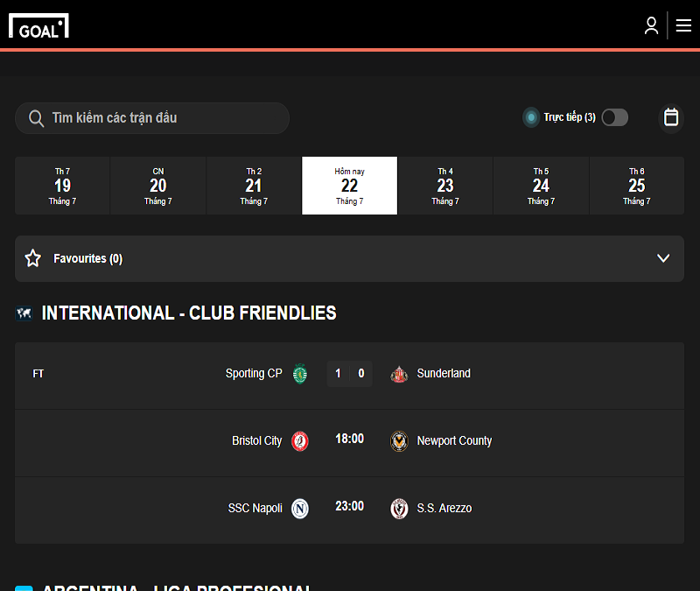The height and width of the screenshot is (591, 700).
Task: Expand the Favourites section chevron
Action: pyautogui.click(x=663, y=258)
